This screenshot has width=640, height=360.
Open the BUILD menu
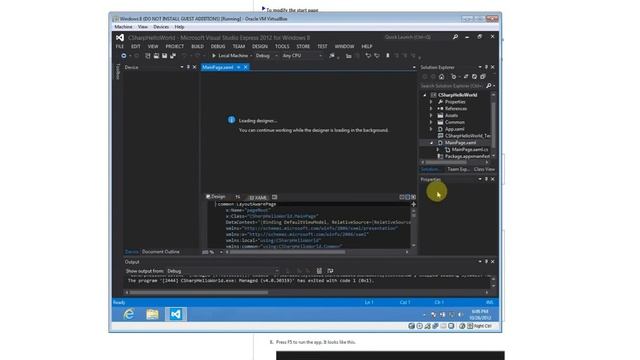[197, 47]
